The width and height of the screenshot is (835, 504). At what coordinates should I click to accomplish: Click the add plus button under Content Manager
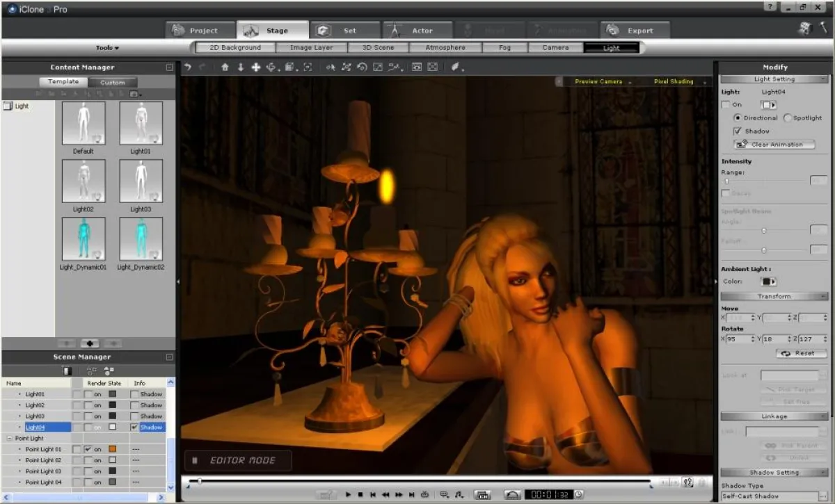click(x=90, y=343)
